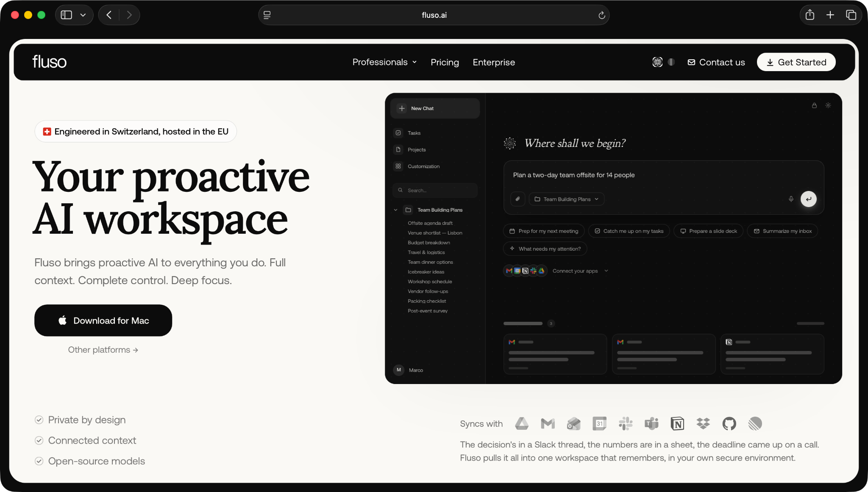Switch language via the UK flag icon
This screenshot has width=868, height=492.
click(x=657, y=62)
